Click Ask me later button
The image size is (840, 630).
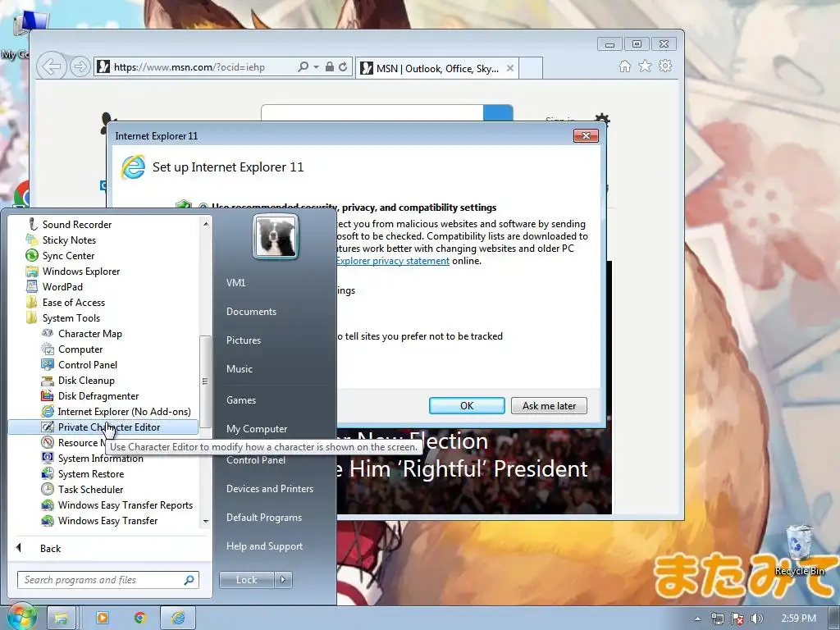[x=549, y=405]
